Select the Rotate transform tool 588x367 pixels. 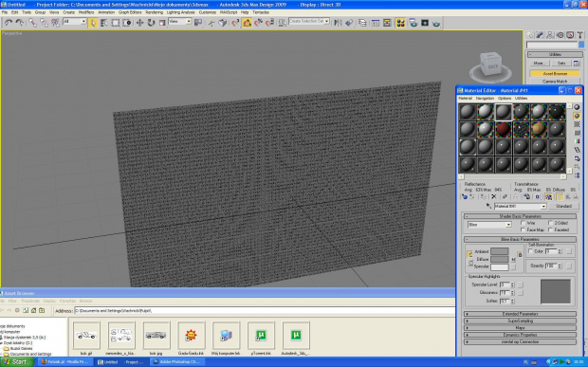click(x=151, y=23)
